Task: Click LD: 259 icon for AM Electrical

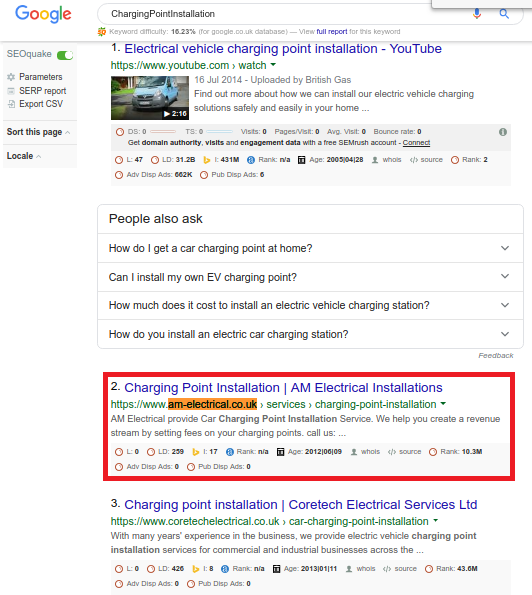Action: (151, 452)
